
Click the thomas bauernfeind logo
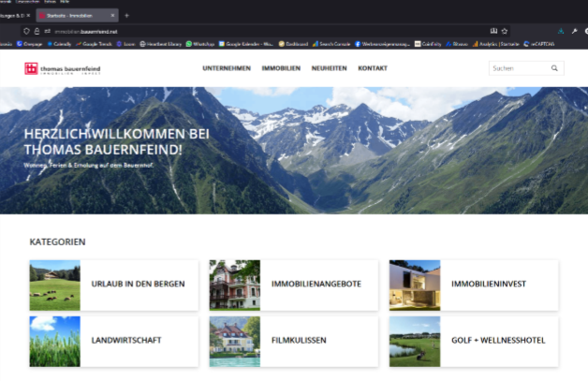65,68
